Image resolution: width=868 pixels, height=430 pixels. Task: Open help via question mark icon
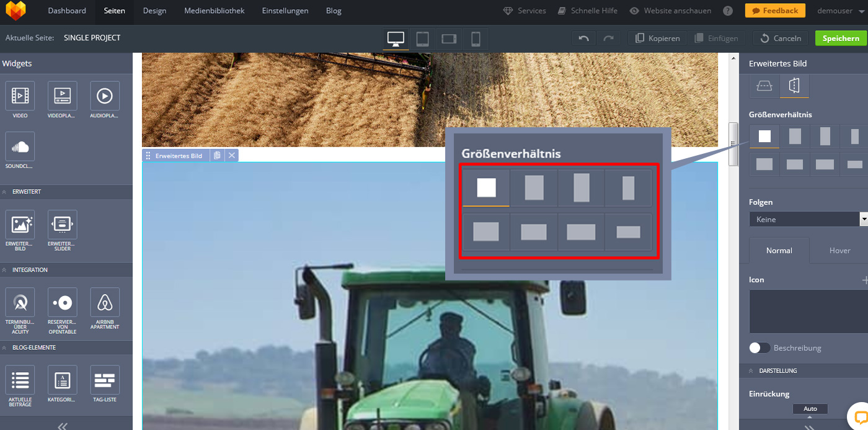[x=728, y=11]
